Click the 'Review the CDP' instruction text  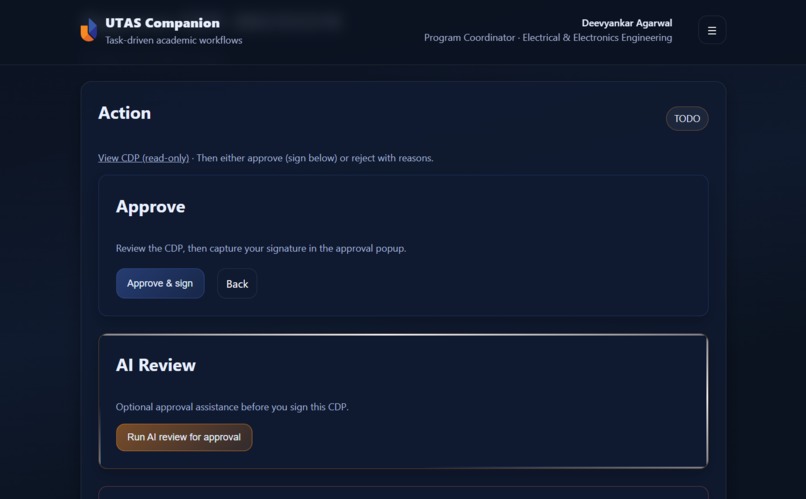point(261,248)
